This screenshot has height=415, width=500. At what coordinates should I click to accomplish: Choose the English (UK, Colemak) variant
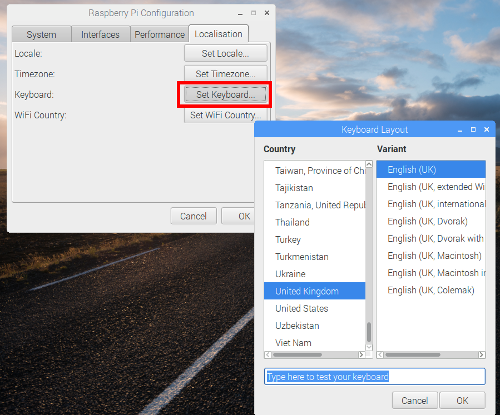click(431, 290)
